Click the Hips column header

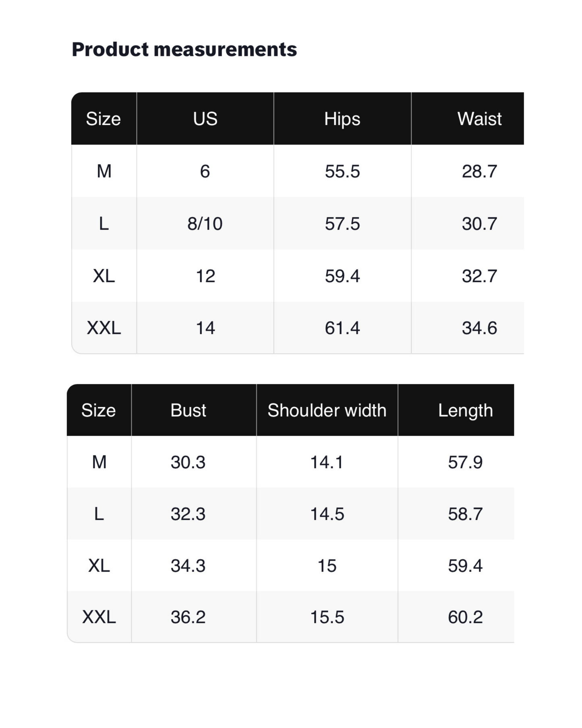(342, 119)
